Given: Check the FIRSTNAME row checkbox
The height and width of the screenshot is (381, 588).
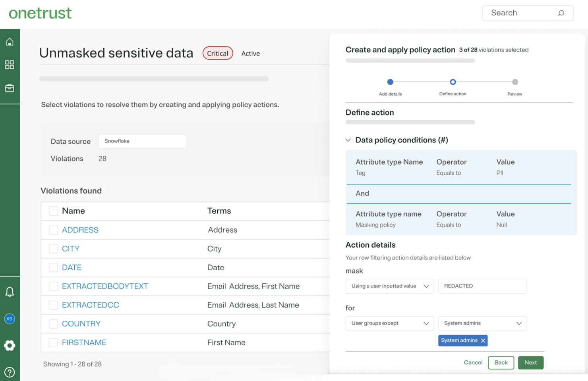Looking at the screenshot, I should click(x=53, y=343).
